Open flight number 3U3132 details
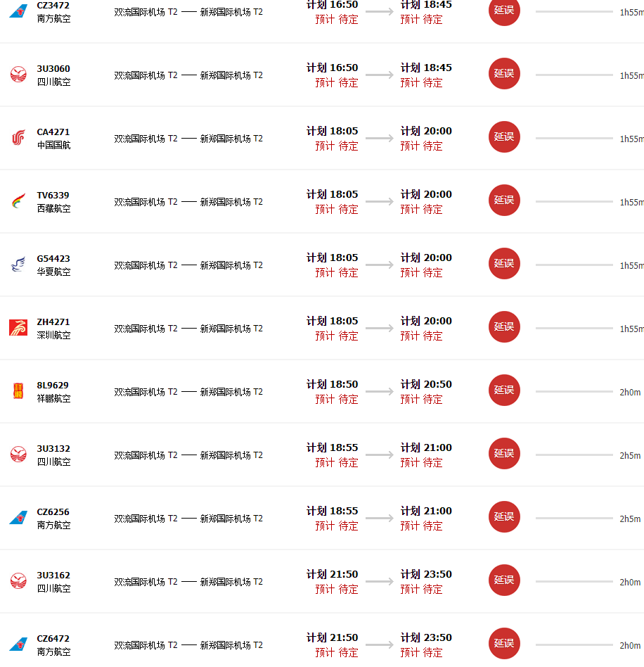This screenshot has height=667, width=644. coord(53,448)
